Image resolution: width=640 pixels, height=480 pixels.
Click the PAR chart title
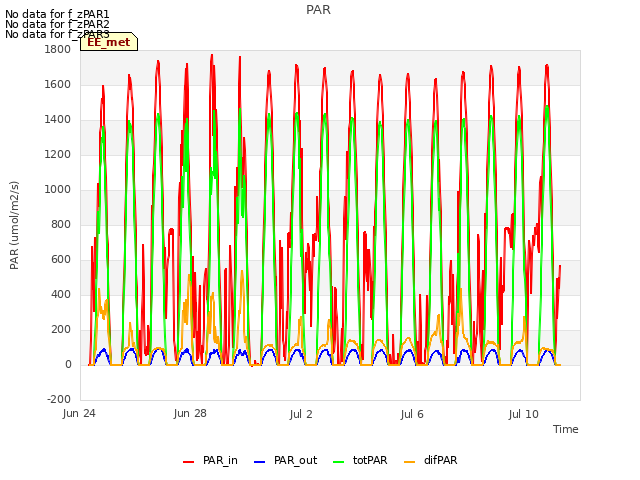click(x=318, y=10)
